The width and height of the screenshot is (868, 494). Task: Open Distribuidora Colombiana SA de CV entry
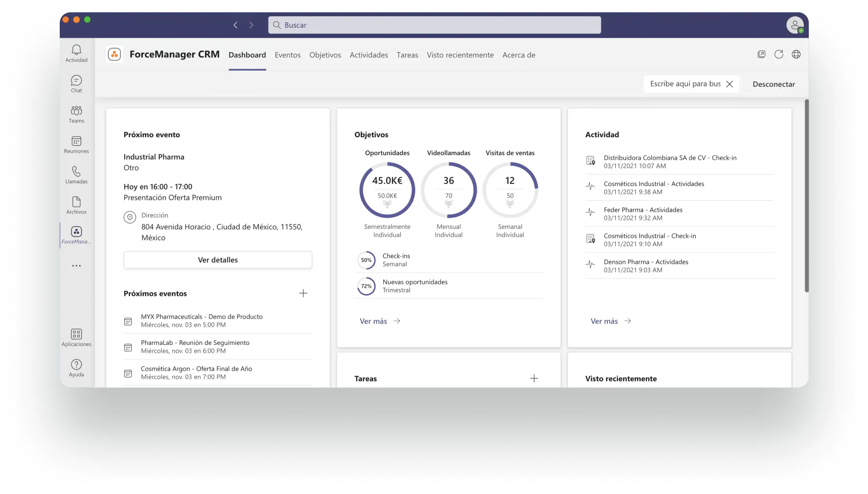(x=679, y=162)
